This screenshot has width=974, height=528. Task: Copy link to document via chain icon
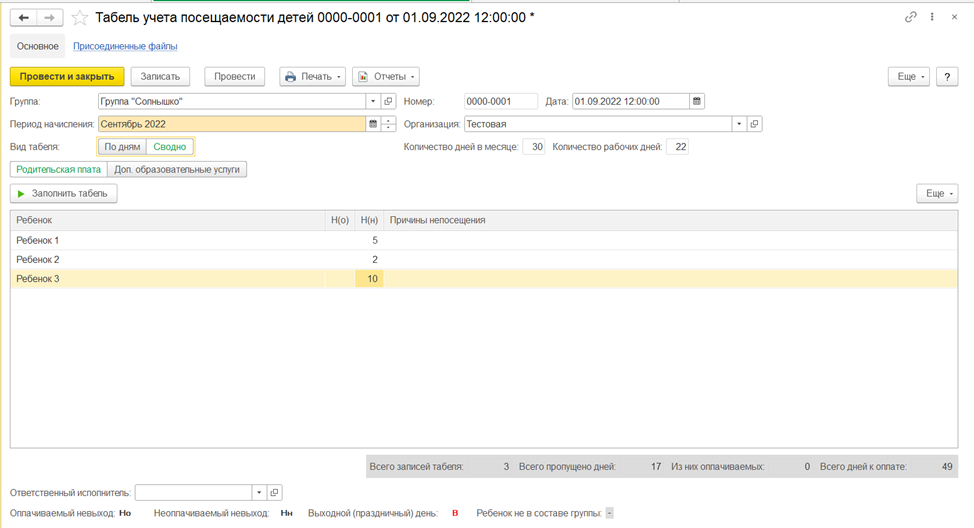911,17
